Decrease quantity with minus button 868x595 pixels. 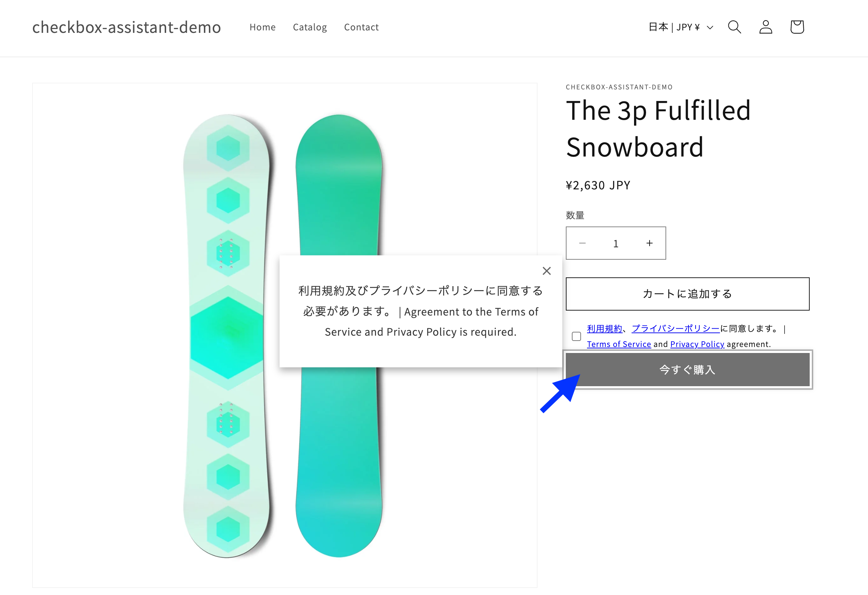[x=582, y=243]
